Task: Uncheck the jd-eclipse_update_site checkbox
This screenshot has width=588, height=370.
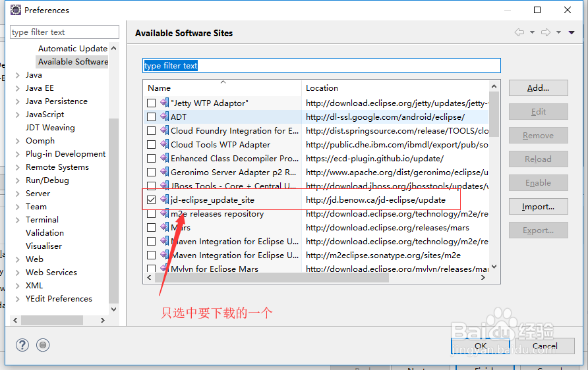Action: point(151,200)
